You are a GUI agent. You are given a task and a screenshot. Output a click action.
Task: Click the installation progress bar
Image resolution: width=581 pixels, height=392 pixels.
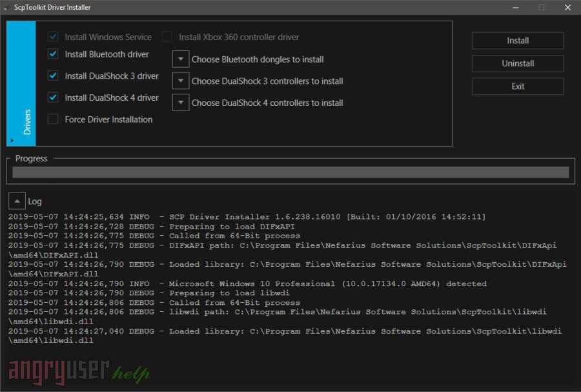pos(290,172)
